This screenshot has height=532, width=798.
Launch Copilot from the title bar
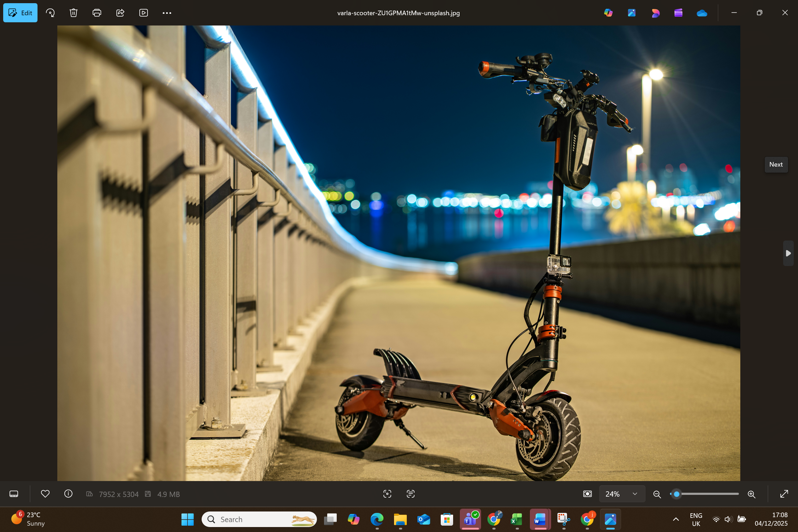(x=608, y=13)
